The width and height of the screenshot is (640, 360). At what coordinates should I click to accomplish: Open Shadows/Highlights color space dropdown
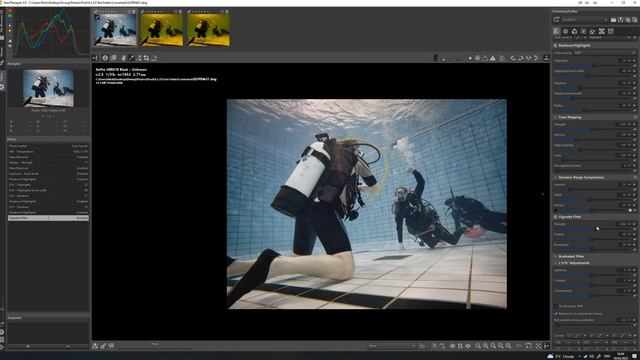(x=605, y=53)
